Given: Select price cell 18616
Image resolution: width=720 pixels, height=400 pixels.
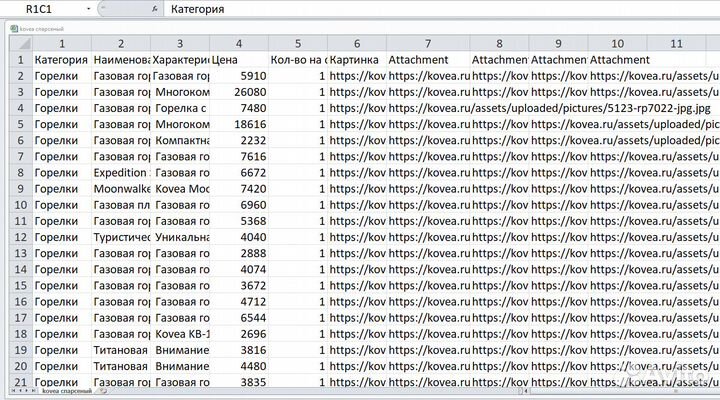Looking at the screenshot, I should pyautogui.click(x=239, y=124).
